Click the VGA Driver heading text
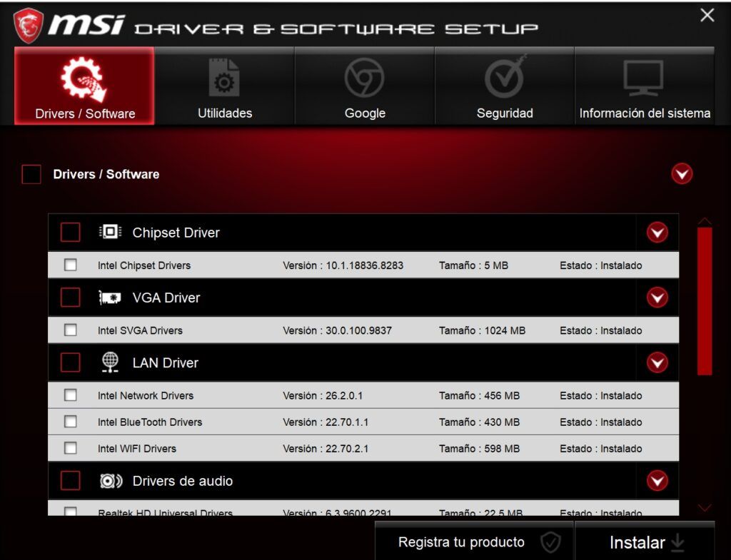The width and height of the screenshot is (731, 560). 166,297
